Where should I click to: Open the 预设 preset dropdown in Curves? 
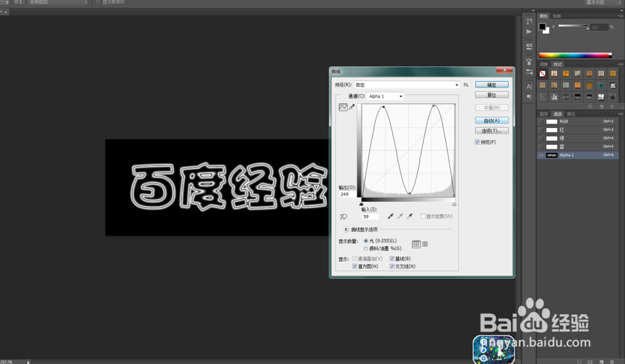click(x=458, y=84)
